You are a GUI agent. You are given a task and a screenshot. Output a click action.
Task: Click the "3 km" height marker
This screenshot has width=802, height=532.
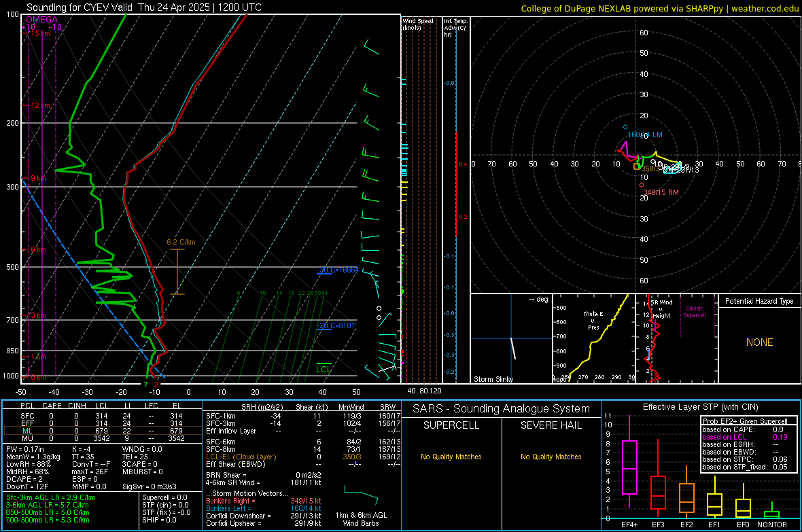point(38,316)
